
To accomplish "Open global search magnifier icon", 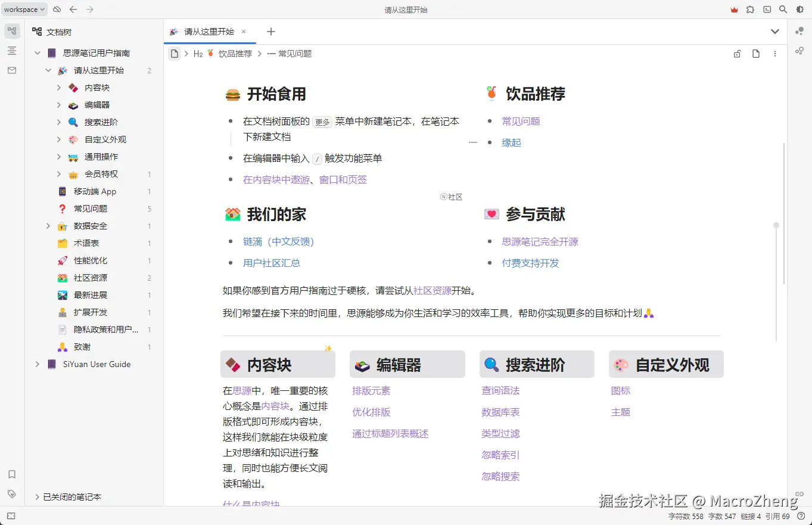I will tap(783, 10).
